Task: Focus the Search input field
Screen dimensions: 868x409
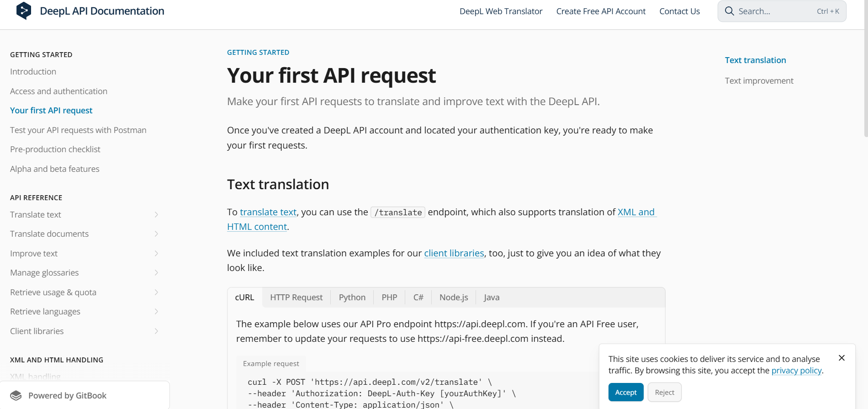Action: coord(782,11)
